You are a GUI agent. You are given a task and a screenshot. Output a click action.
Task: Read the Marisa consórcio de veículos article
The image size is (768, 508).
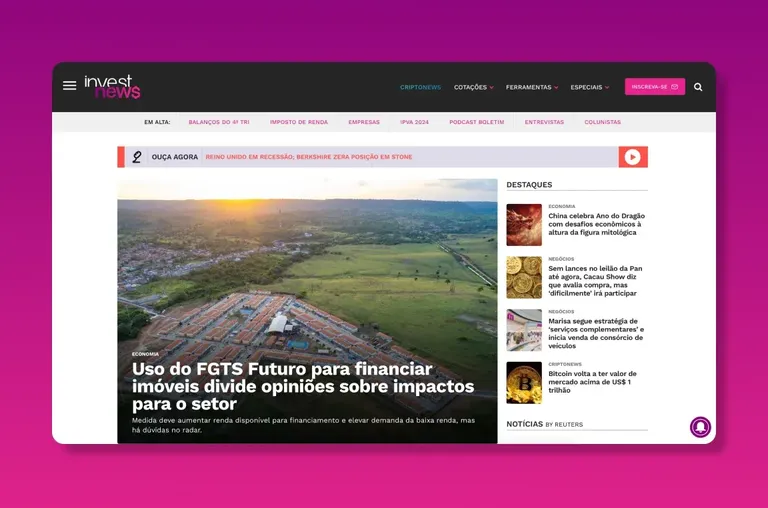[596, 333]
